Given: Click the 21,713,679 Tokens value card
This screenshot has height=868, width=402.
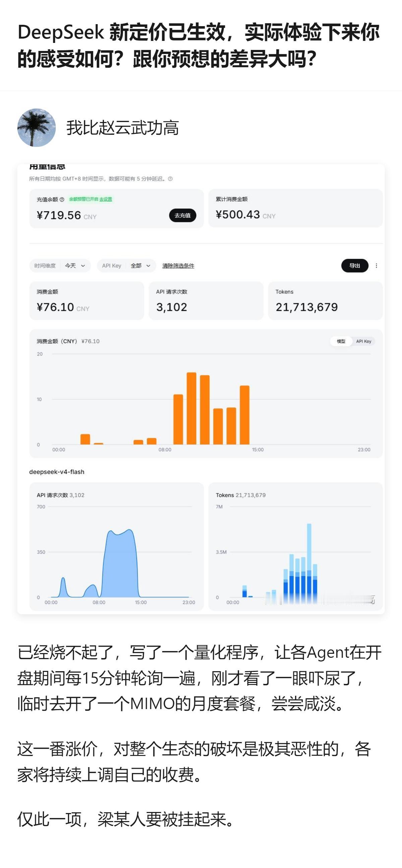Looking at the screenshot, I should tap(325, 301).
